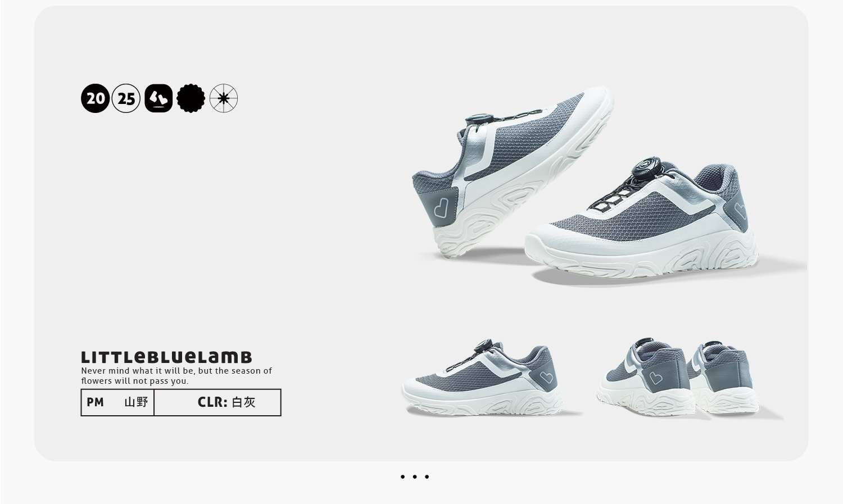Select the first carousel pagination dot
This screenshot has width=843, height=504.
point(402,476)
